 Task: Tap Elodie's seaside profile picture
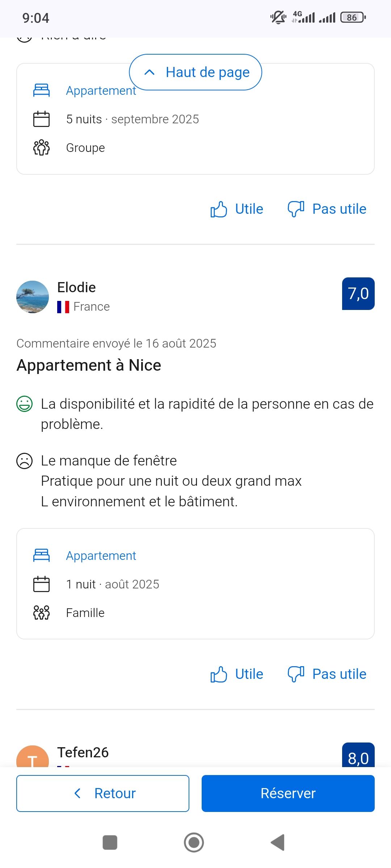(33, 297)
